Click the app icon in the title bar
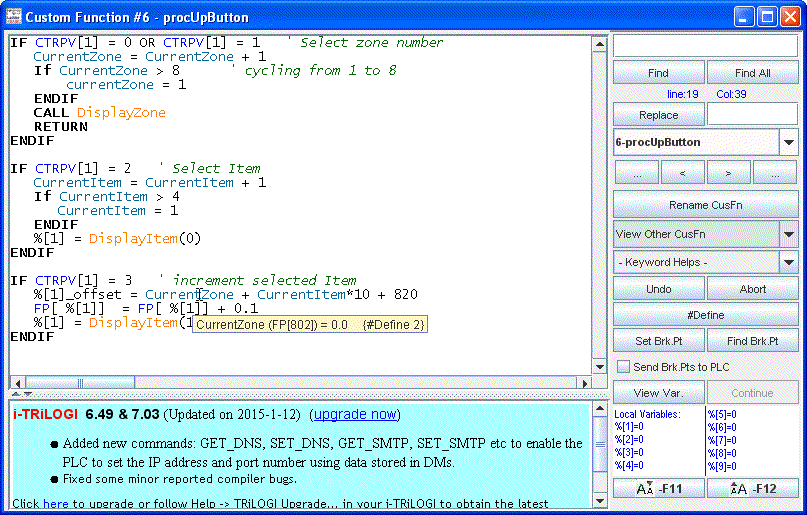Image resolution: width=807 pixels, height=515 pixels. [13, 17]
